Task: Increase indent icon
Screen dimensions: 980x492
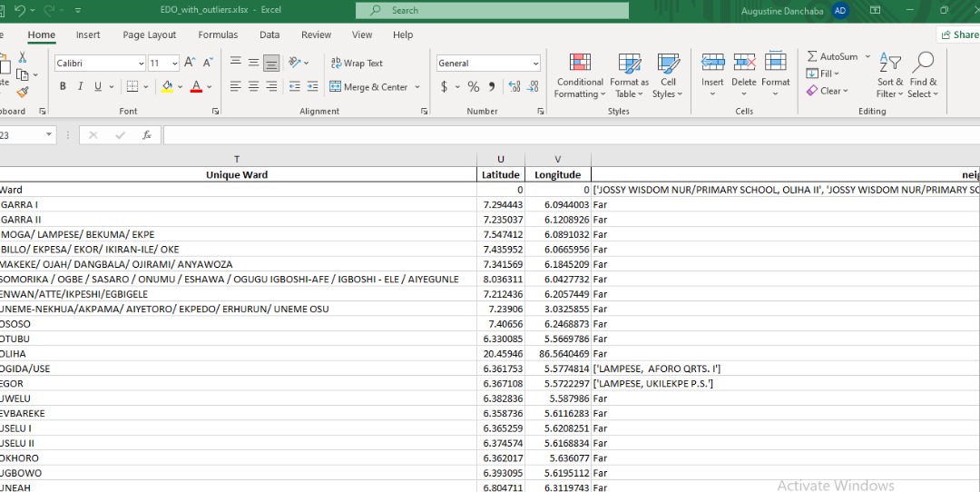Action: point(312,86)
